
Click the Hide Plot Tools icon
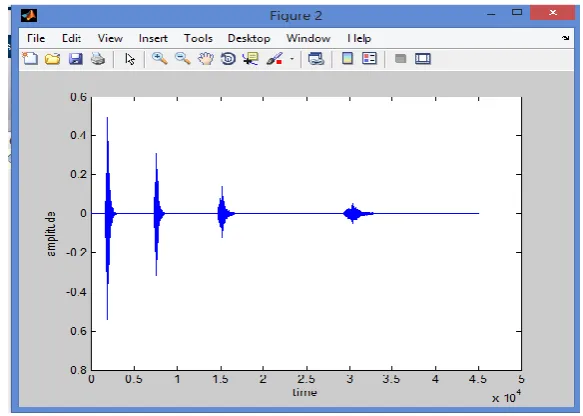[400, 58]
